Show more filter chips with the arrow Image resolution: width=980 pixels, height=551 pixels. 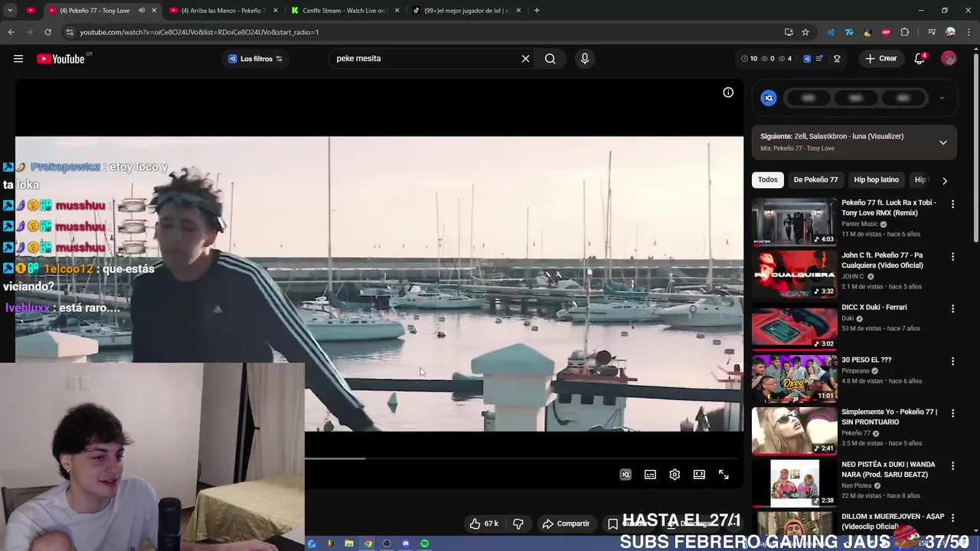coord(944,181)
